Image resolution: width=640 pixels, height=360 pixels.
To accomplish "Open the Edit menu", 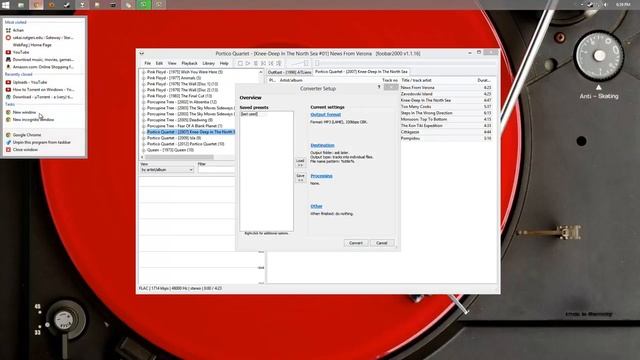I will click(159, 63).
